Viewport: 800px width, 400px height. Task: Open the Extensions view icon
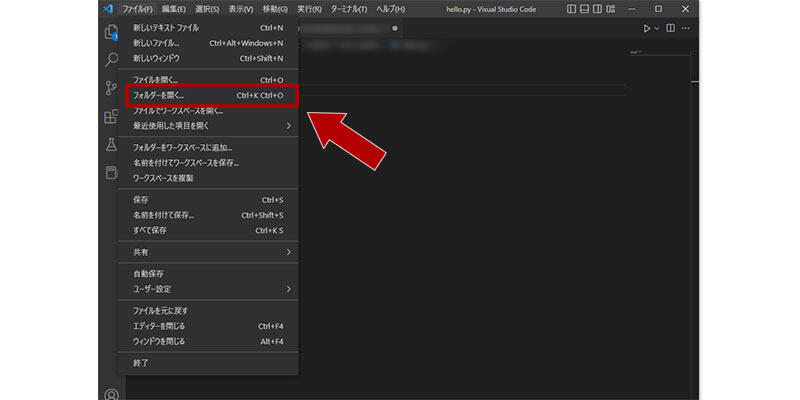(111, 117)
